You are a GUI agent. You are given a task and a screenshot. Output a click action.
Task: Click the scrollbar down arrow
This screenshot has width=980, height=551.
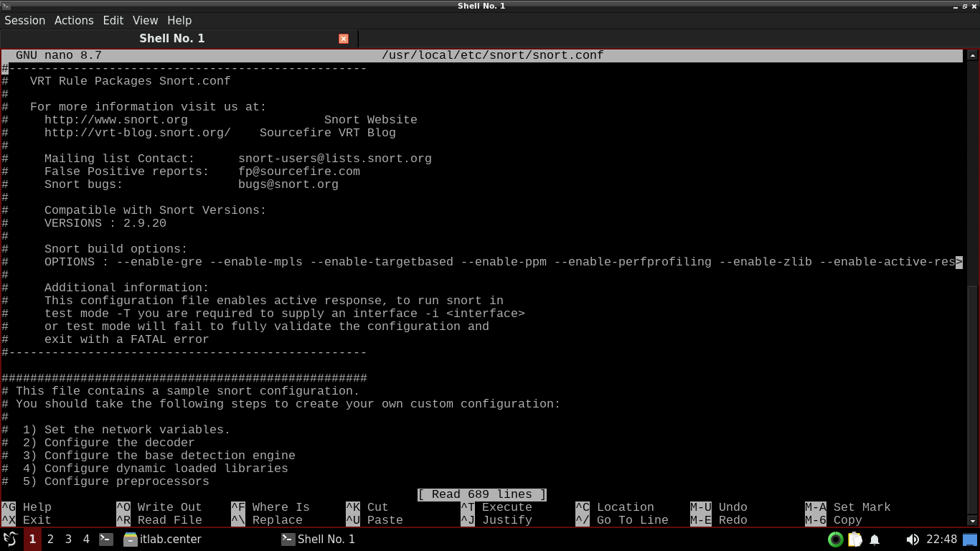click(973, 521)
